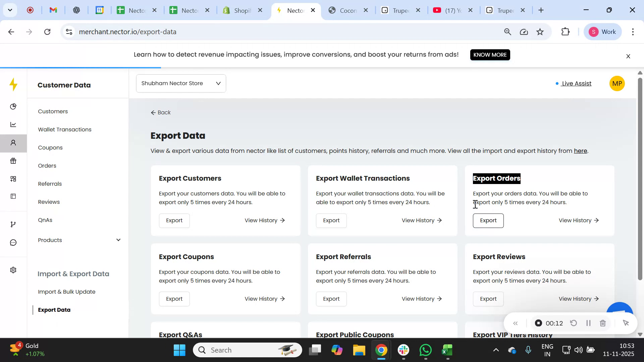Open the line graph analytics sidebar icon
644x362 pixels.
click(x=13, y=125)
